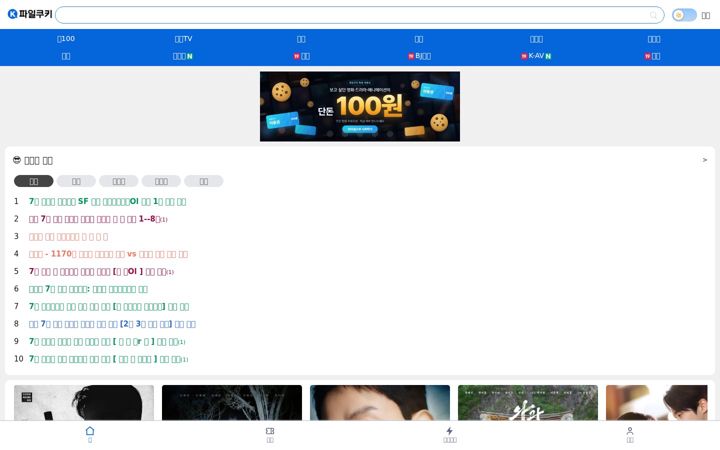
Task: Click the blue button inside the banner
Action: coord(360,129)
